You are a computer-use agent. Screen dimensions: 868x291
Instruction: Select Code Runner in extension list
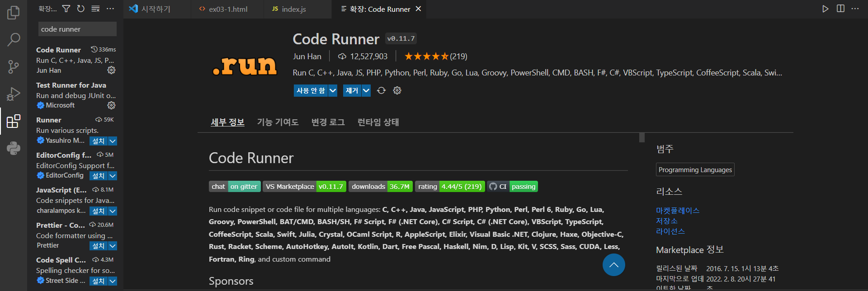pos(75,60)
